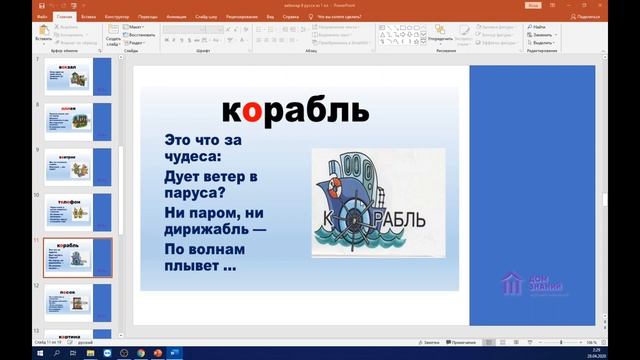Viewport: 640px width, 360px height.
Task: Open the Clipboard group dialog launcher
Action: [100, 51]
